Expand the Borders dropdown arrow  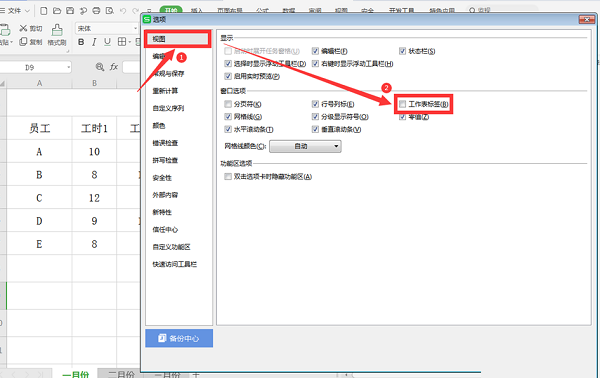click(x=130, y=42)
